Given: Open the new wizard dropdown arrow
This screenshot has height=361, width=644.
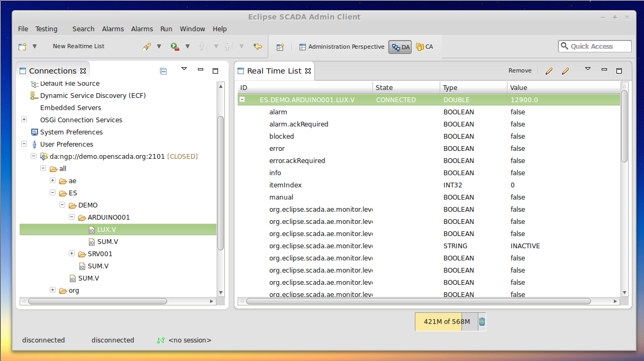Looking at the screenshot, I should (34, 47).
